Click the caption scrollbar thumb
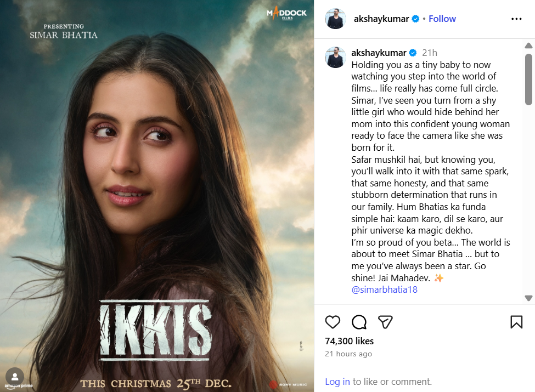The width and height of the screenshot is (535, 392). click(x=528, y=79)
